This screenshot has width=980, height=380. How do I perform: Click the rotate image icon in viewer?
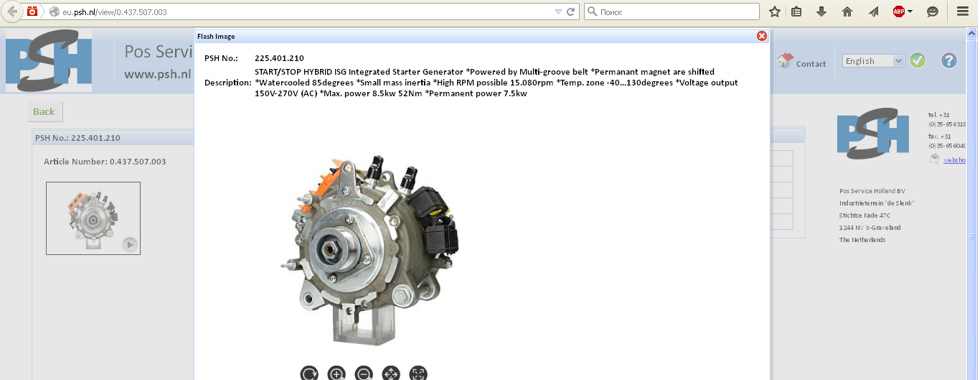(x=309, y=374)
